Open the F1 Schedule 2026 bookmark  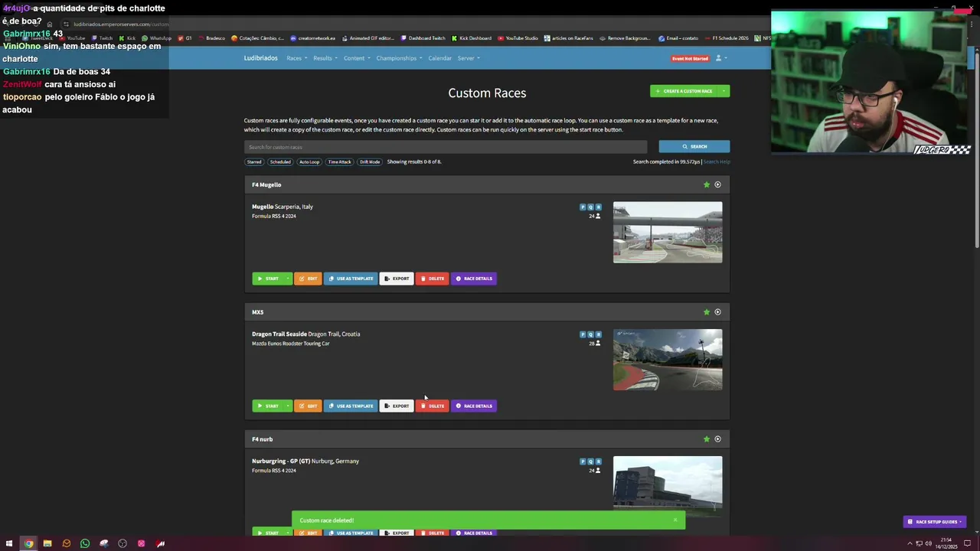click(x=727, y=38)
